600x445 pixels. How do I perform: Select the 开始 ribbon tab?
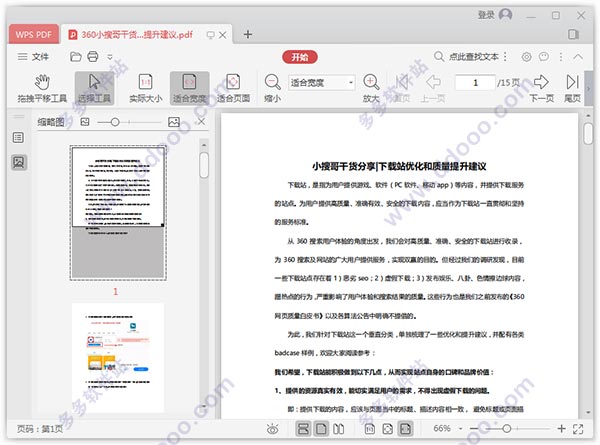click(x=300, y=57)
